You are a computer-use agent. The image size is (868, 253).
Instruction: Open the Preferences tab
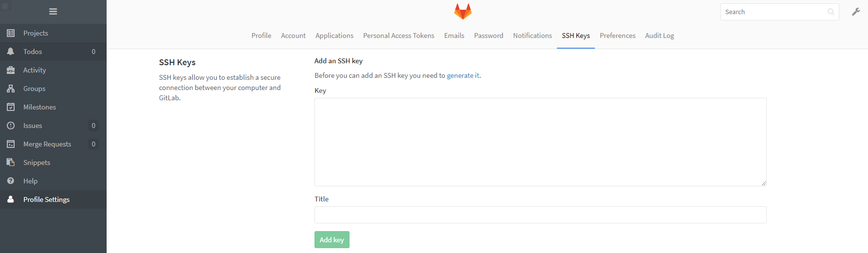617,36
